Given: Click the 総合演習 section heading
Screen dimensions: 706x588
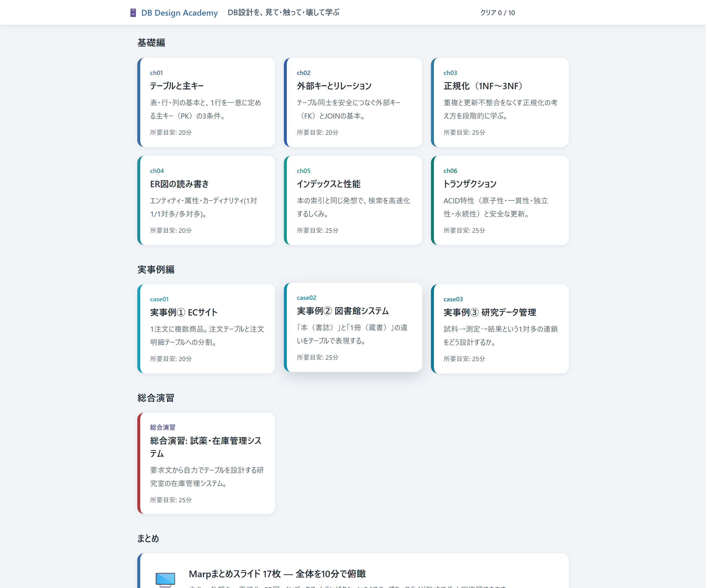Looking at the screenshot, I should [x=156, y=398].
